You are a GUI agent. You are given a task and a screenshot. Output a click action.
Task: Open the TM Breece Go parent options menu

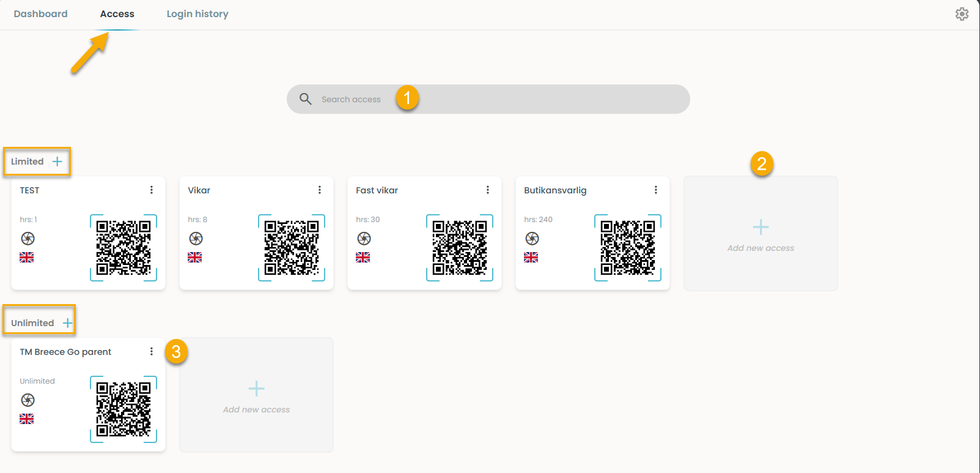(152, 351)
